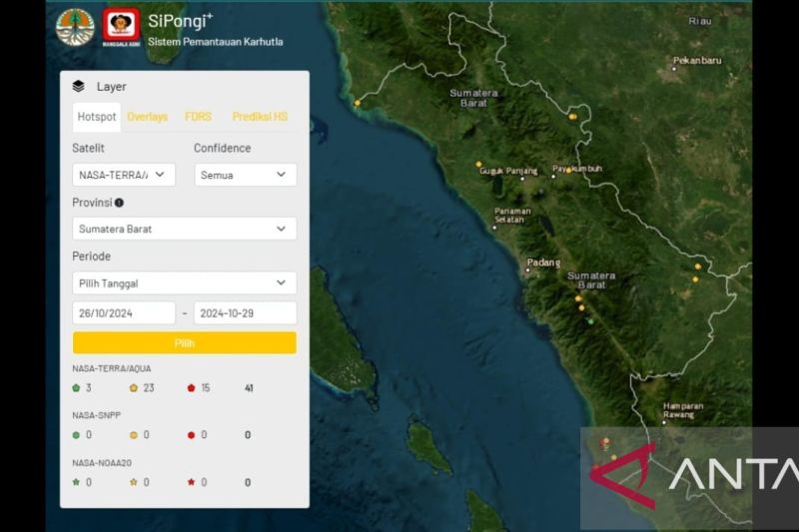
Task: Open the Confidence dropdown showing Semua
Action: pos(245,175)
